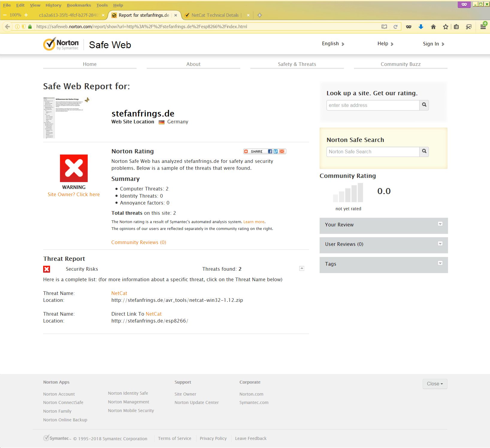
Task: Go to the Home navigation tab
Action: click(90, 64)
